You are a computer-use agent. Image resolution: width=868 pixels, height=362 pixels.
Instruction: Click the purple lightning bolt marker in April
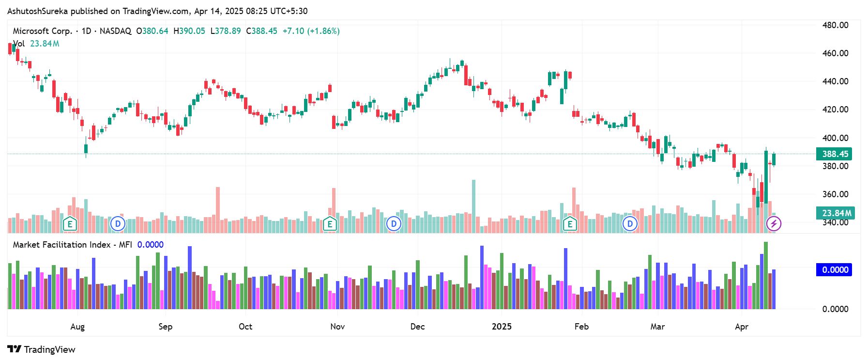click(x=774, y=224)
